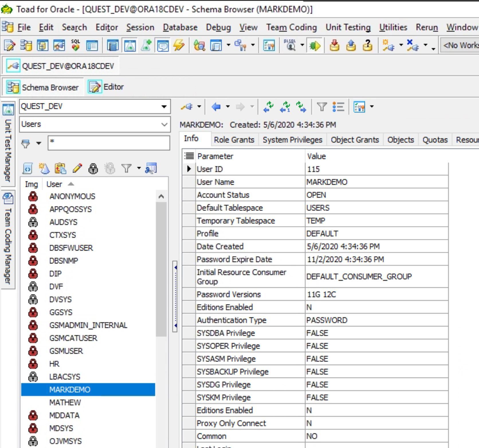The width and height of the screenshot is (479, 448).
Task: Click the green flask icon in main toolbar
Action: (x=130, y=46)
